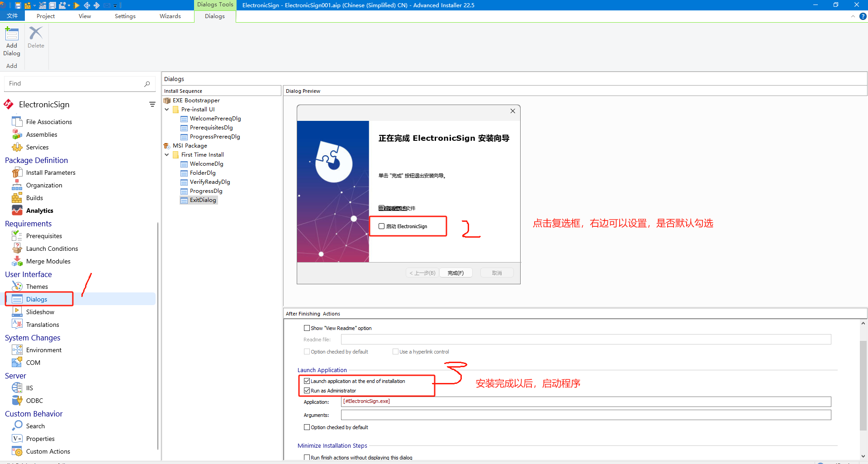Screen dimensions: 868x464
Task: Collapse the First Time Install folder
Action: pos(167,155)
